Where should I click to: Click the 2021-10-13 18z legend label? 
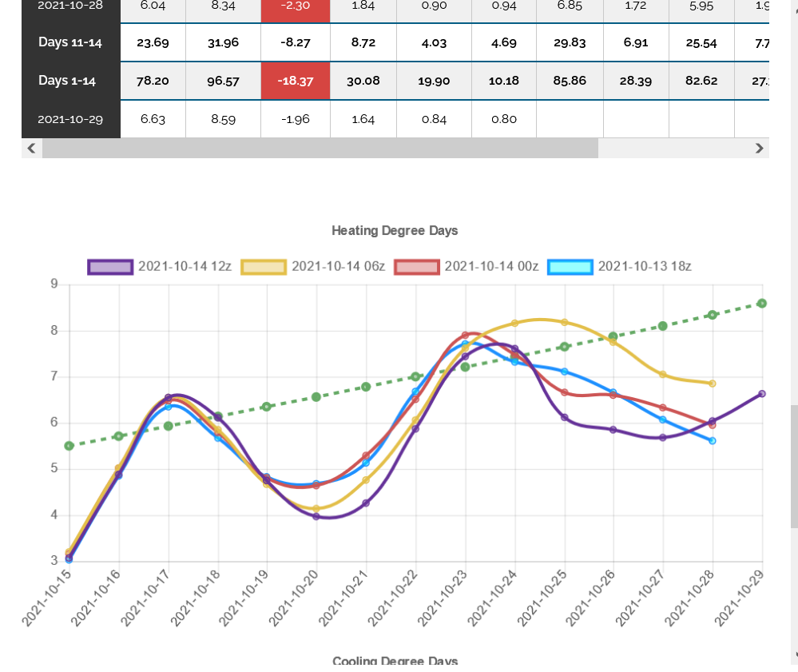point(645,266)
